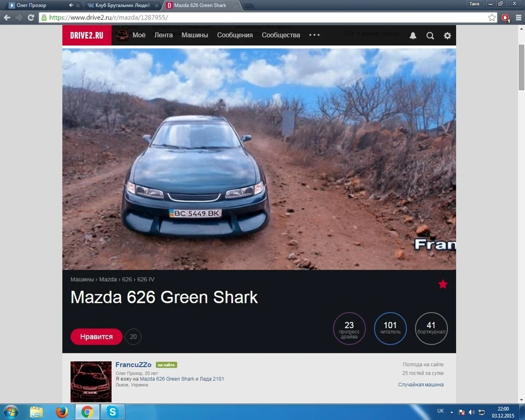Click the 626 breadcrumb link
Image resolution: width=525 pixels, height=420 pixels.
click(127, 279)
